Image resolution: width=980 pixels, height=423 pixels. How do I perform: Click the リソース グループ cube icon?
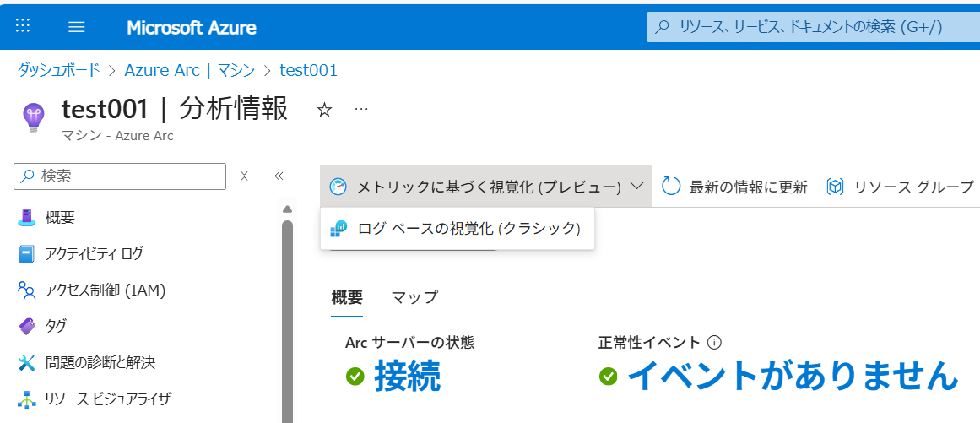(835, 187)
